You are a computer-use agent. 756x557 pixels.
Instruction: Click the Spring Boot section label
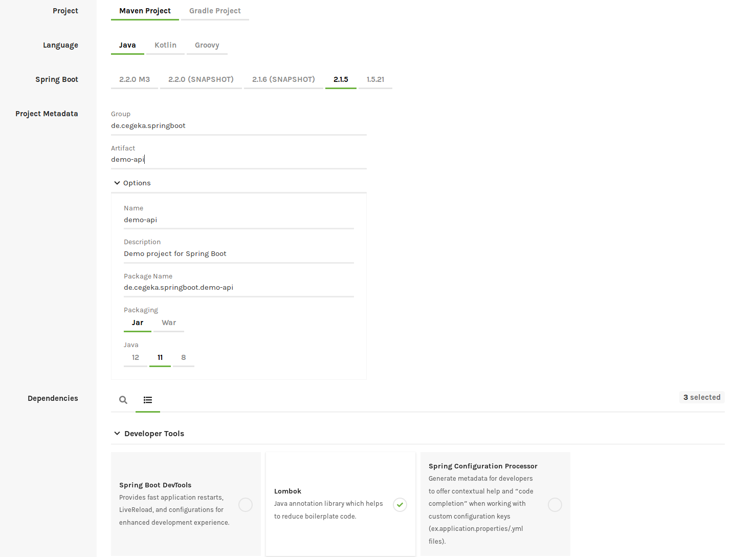(57, 79)
